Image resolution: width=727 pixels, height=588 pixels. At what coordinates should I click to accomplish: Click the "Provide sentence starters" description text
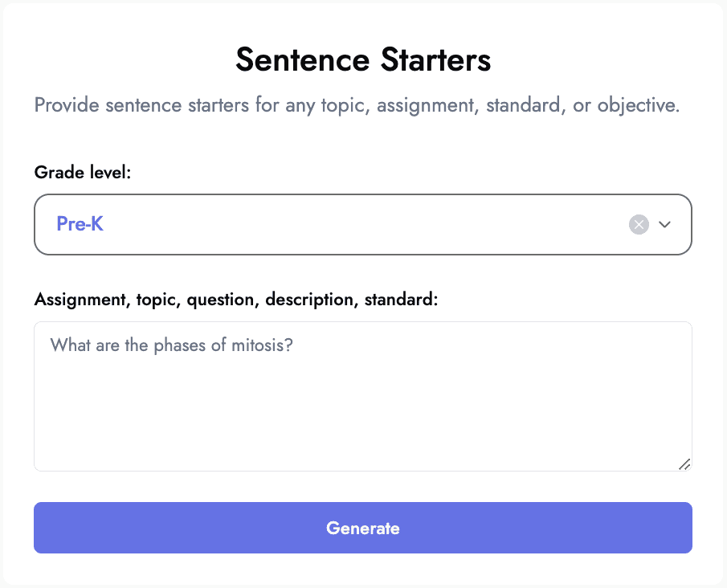[357, 105]
